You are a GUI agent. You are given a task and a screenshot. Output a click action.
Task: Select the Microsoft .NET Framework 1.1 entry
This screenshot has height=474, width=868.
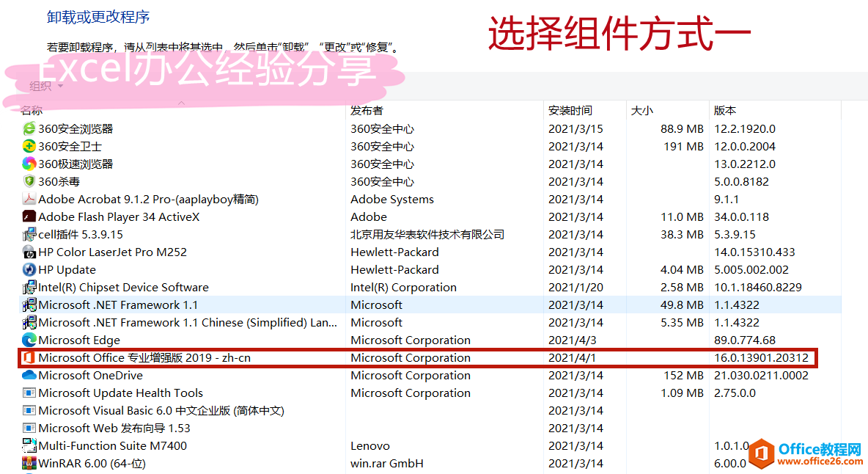click(x=118, y=305)
